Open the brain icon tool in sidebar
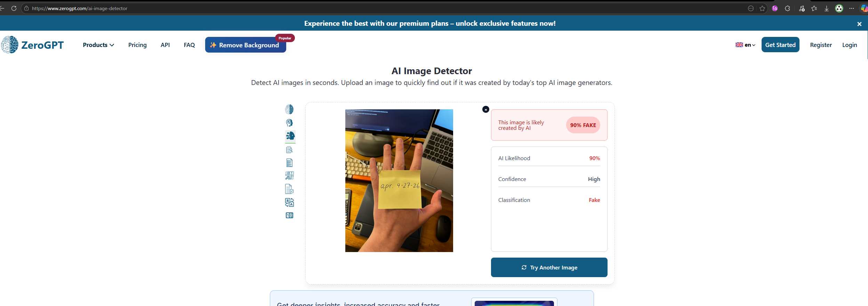 (x=289, y=109)
